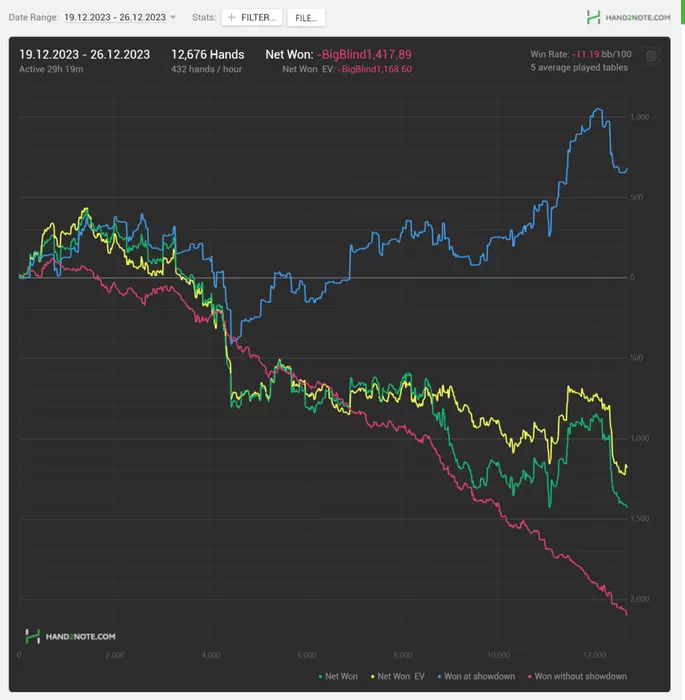Click the Net Won total value
The image size is (685, 700).
(364, 54)
